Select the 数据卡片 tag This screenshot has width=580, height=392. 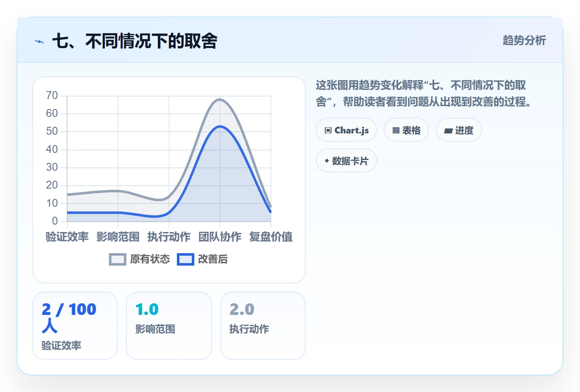[x=346, y=161]
